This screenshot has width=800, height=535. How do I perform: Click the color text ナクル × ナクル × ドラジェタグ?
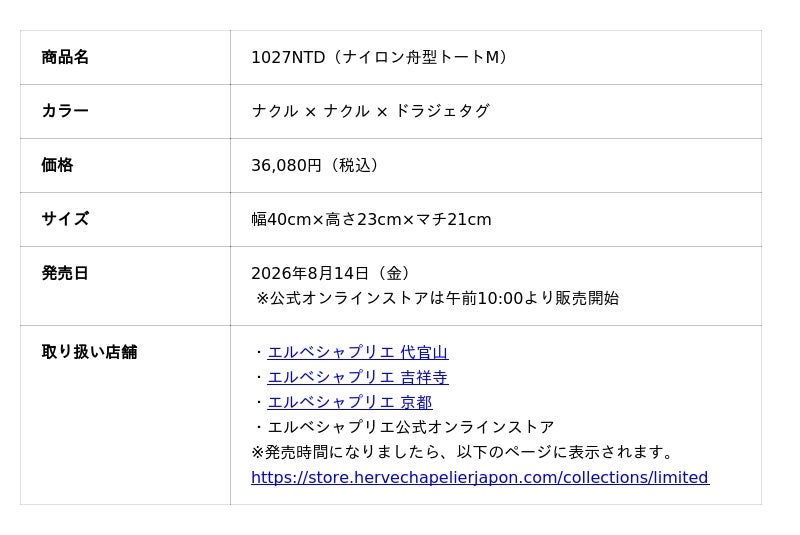tap(370, 111)
